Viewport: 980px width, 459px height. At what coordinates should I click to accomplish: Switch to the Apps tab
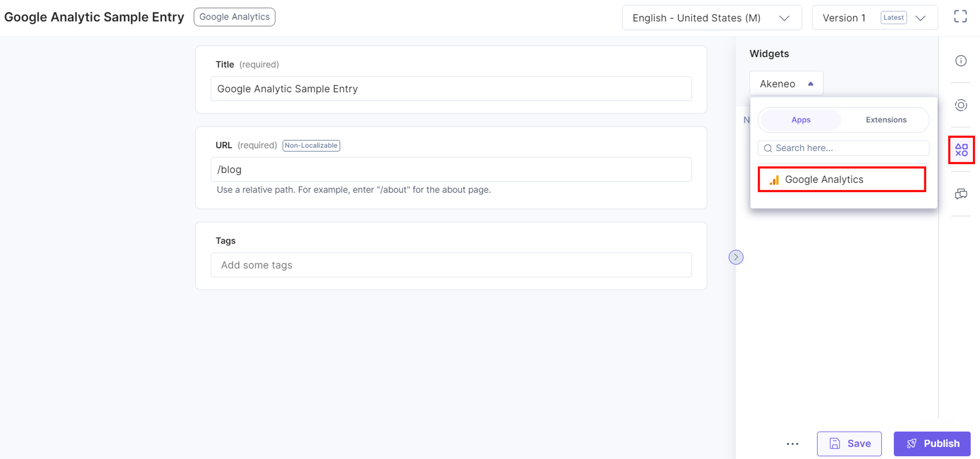coord(801,120)
